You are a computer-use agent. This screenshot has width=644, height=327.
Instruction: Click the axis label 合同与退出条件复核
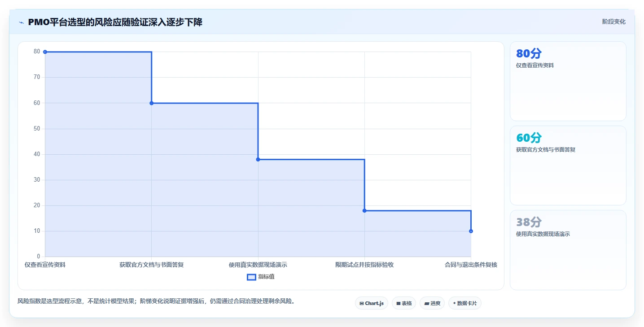tap(471, 265)
